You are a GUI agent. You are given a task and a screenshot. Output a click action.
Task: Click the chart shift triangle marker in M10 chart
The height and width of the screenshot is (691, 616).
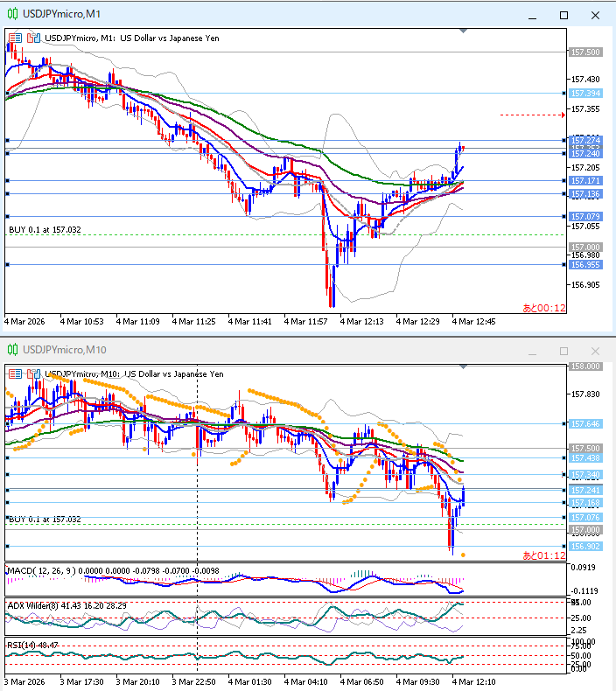pos(464,368)
